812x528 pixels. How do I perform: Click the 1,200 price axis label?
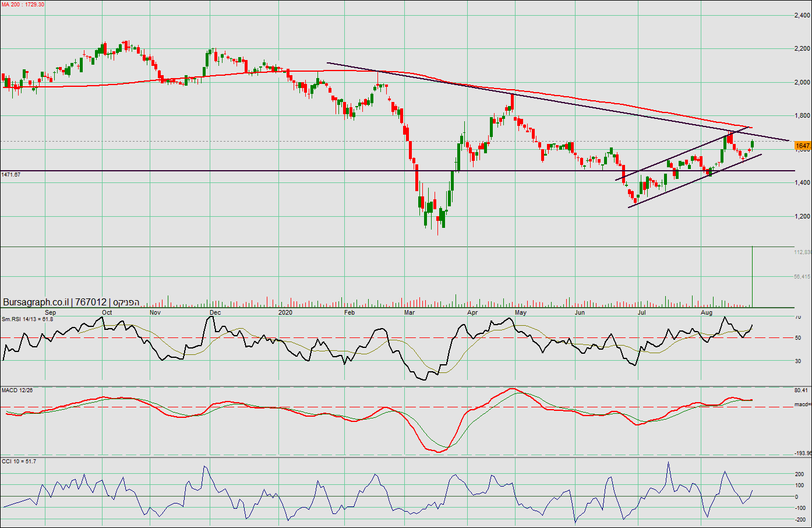pyautogui.click(x=802, y=216)
